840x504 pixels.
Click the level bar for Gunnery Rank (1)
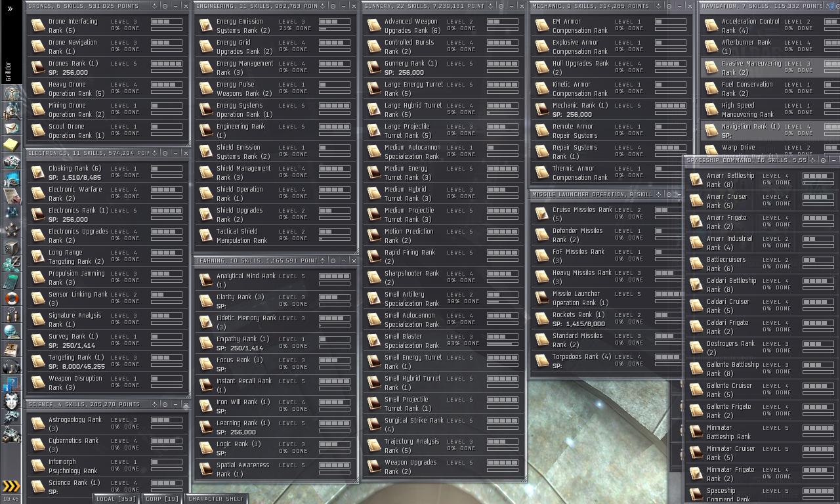503,64
